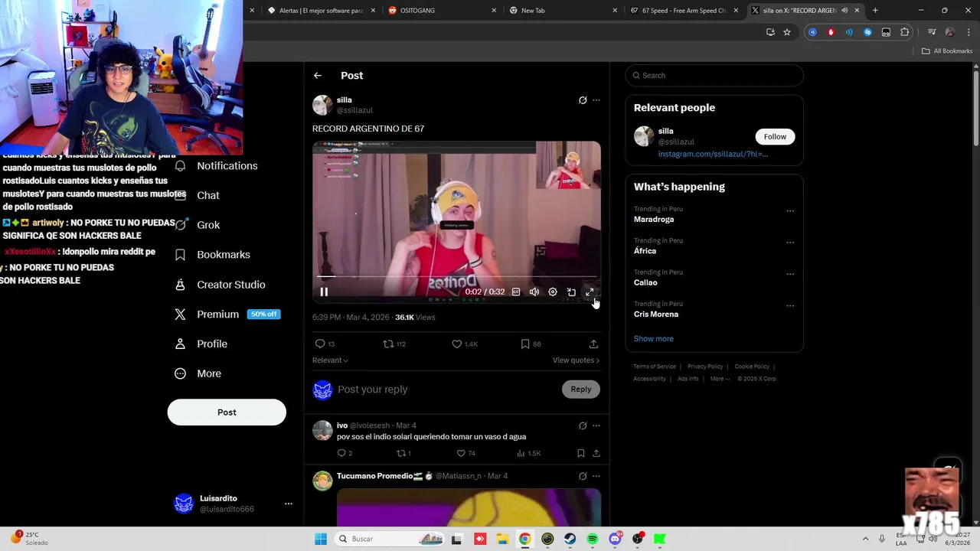Mute the video using the speaker icon
The height and width of the screenshot is (551, 980).
(x=534, y=292)
